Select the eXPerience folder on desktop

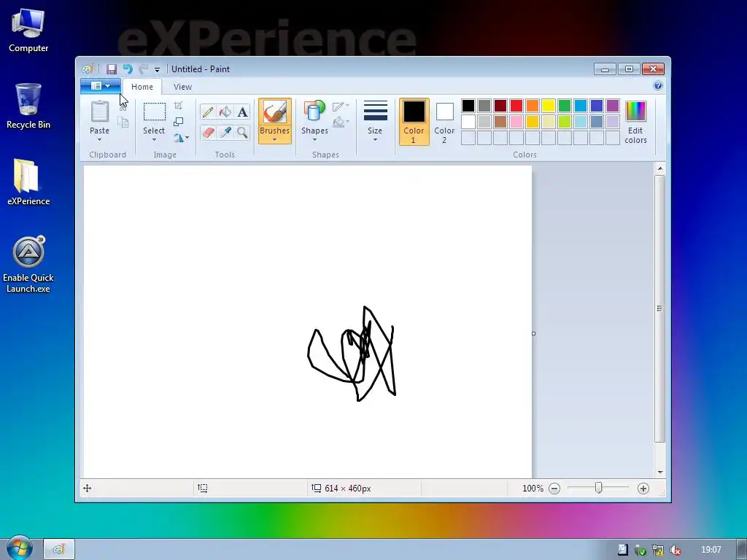coord(28,182)
